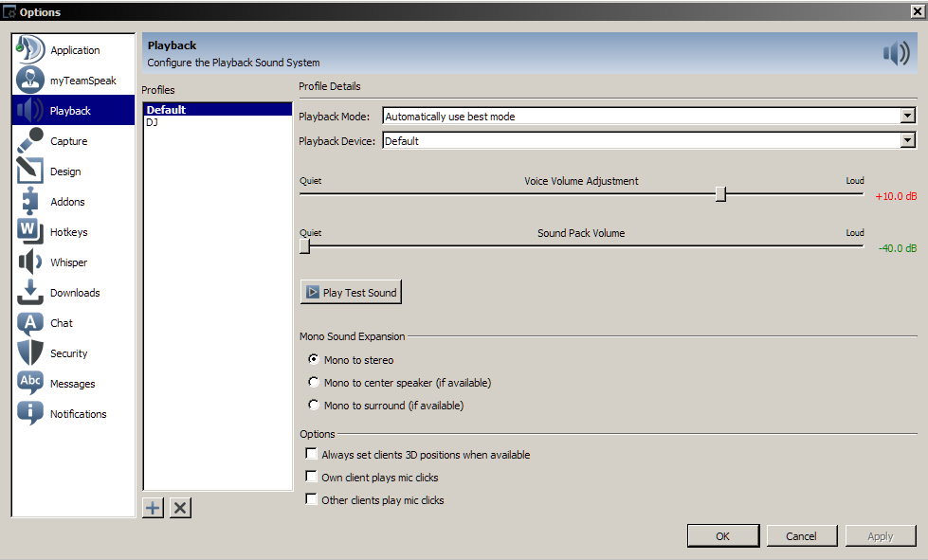Open the Chat bubble icon
Viewport: 928px width, 560px height.
[x=29, y=323]
